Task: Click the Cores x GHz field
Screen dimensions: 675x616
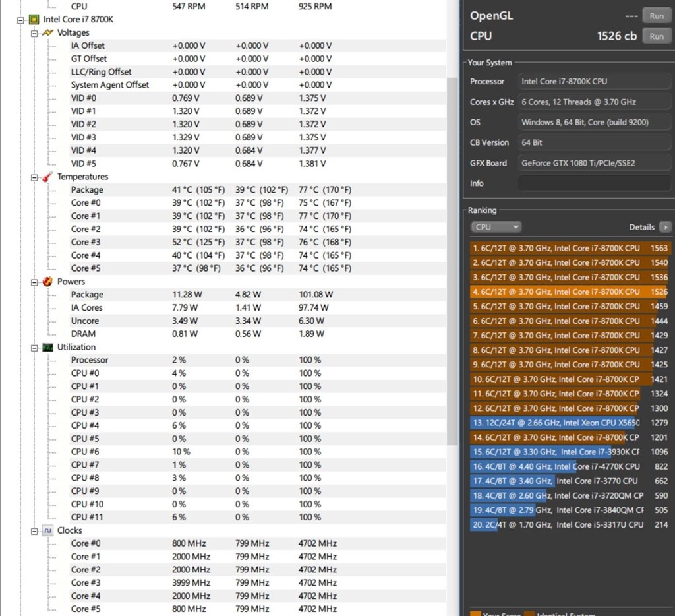Action: click(594, 102)
